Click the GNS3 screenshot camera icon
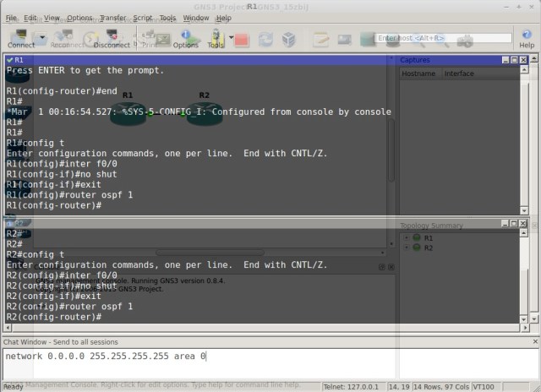The image size is (541, 392). [465, 41]
